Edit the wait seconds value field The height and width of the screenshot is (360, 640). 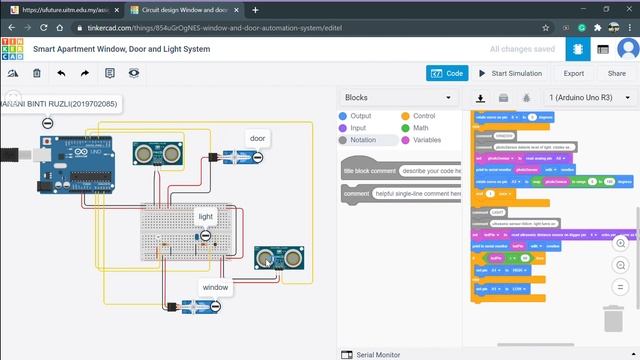(490, 193)
